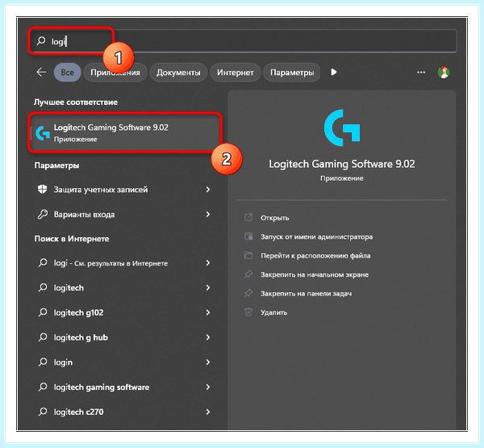The image size is (484, 448).
Task: Click magnifier icon next to 'logitech c270'
Action: 43,412
